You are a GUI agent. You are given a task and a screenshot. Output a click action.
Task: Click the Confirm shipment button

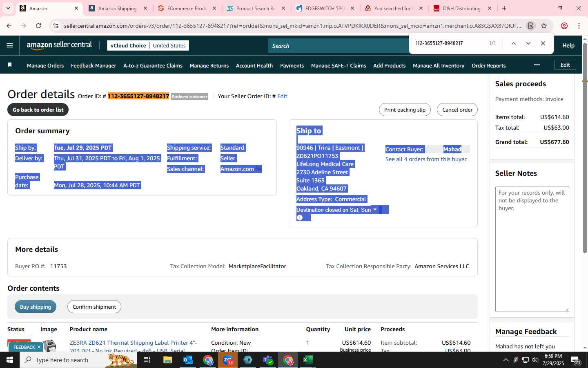click(x=94, y=307)
